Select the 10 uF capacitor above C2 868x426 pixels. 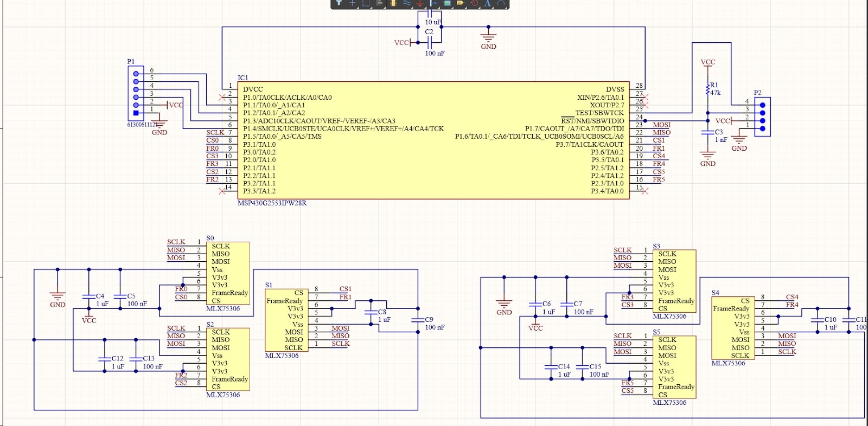430,15
